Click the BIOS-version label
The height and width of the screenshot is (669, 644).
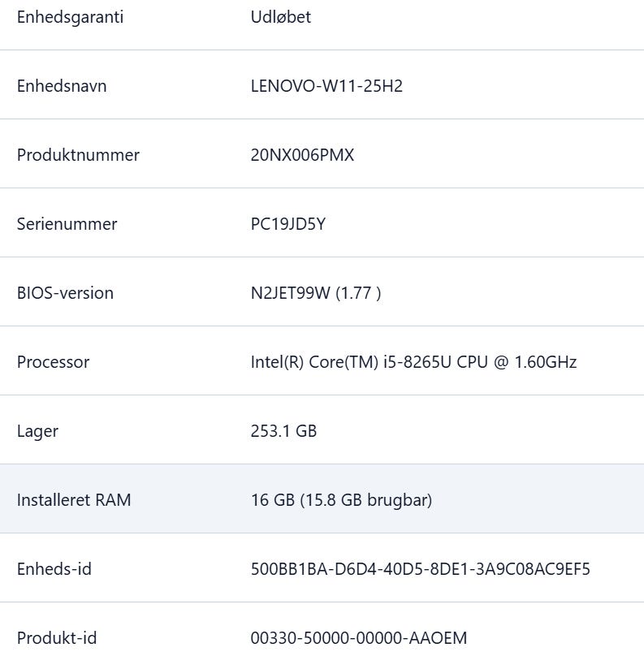[65, 293]
